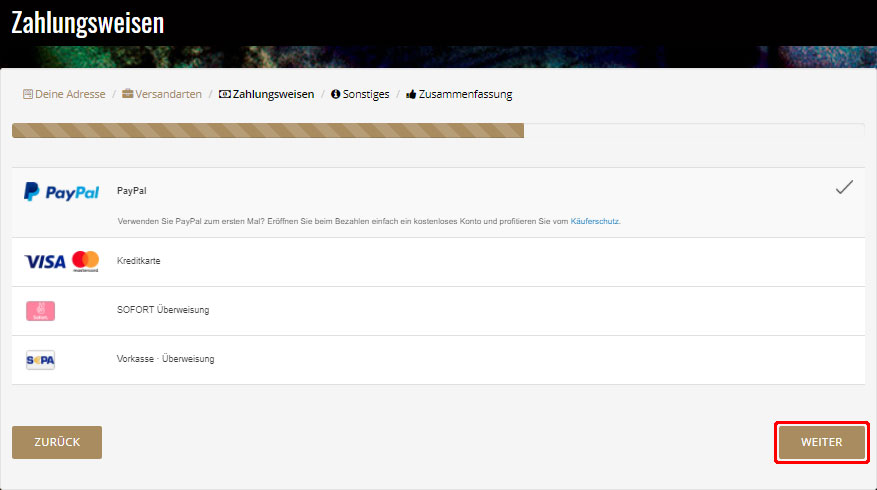Choose SOFORT Überweisung payment option
The width and height of the screenshot is (877, 490).
click(163, 310)
